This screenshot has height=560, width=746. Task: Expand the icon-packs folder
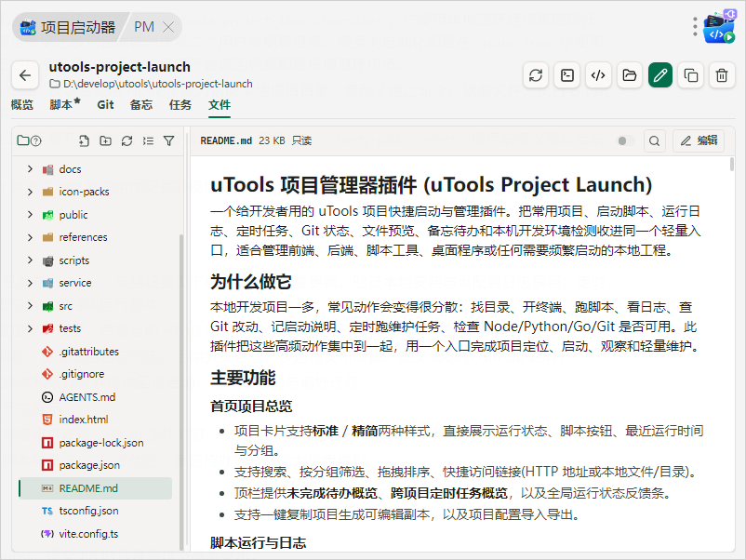tap(30, 192)
